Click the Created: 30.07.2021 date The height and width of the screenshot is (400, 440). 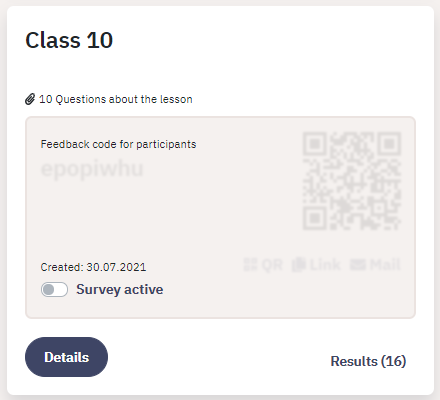(93, 267)
